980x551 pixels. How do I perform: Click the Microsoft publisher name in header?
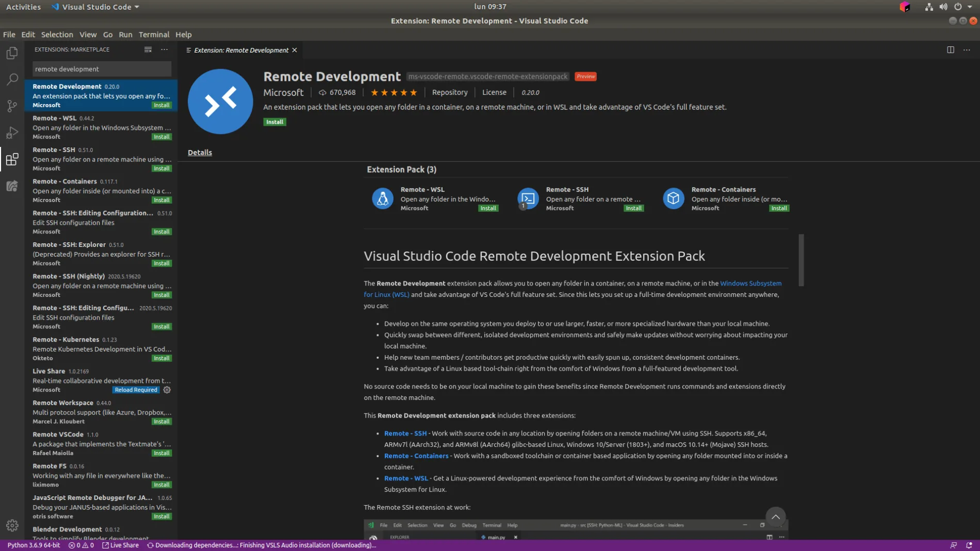[x=283, y=93]
